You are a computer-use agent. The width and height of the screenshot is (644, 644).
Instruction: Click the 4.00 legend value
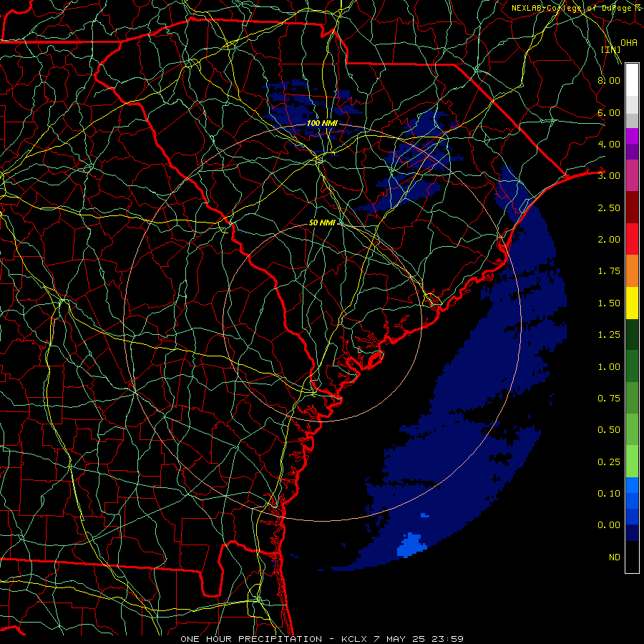click(x=609, y=144)
